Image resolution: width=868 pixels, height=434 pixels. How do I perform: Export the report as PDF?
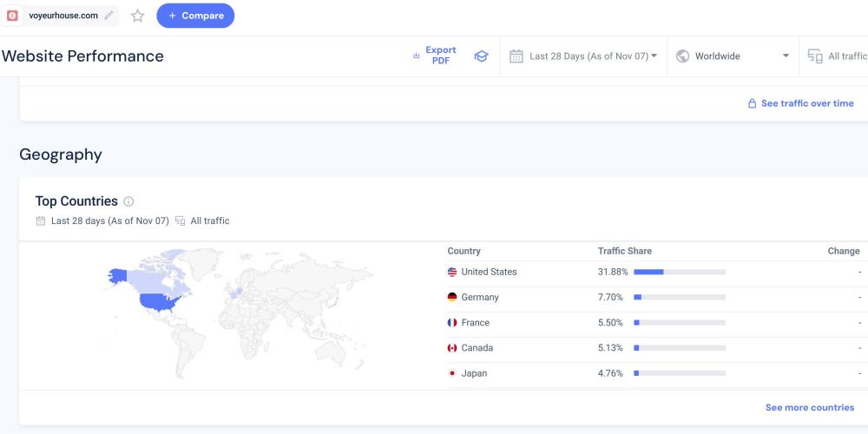[x=434, y=56]
